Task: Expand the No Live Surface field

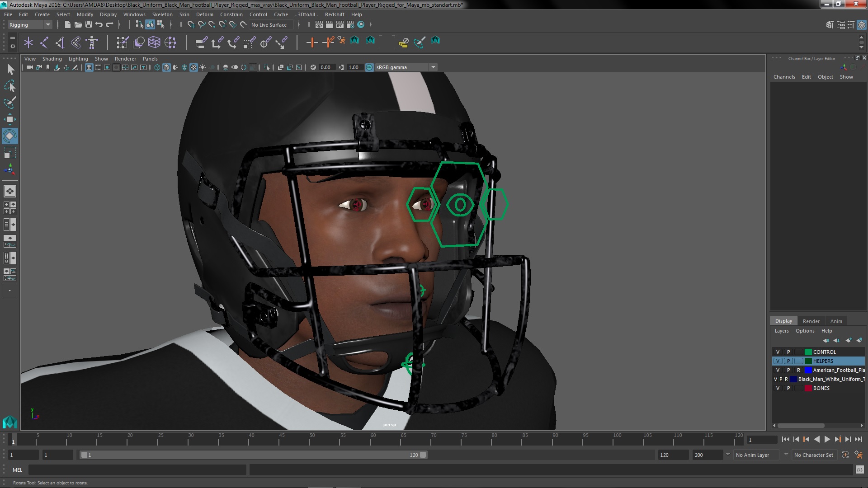Action: point(271,25)
